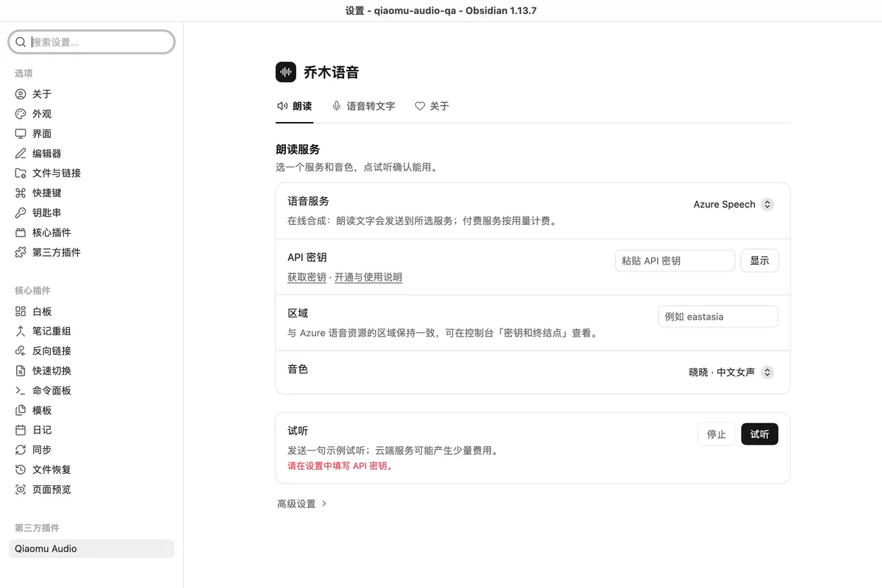This screenshot has width=882, height=588.
Task: Open 快捷键 command-key icon
Action: 21,193
